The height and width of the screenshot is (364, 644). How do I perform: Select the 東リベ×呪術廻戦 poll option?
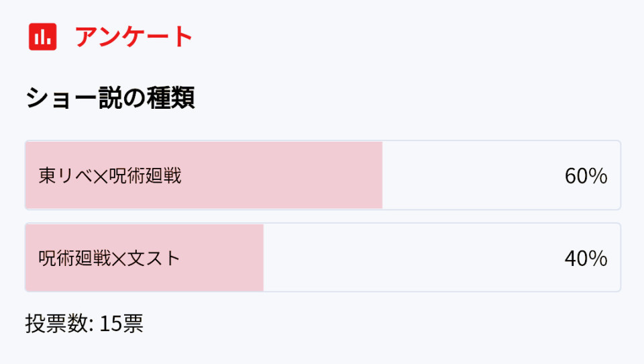323,175
